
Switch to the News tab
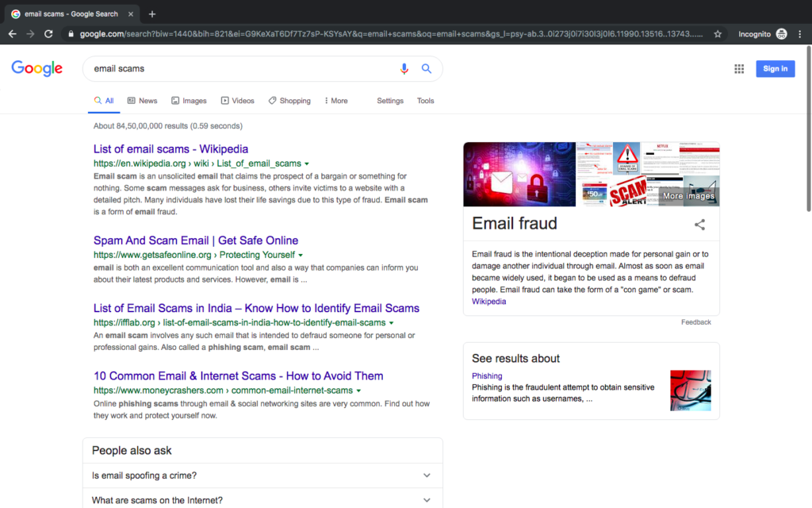click(143, 101)
